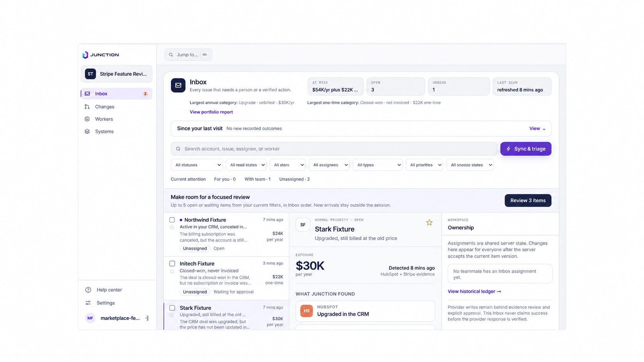Open the All types dropdown
The height and width of the screenshot is (362, 644).
[377, 165]
